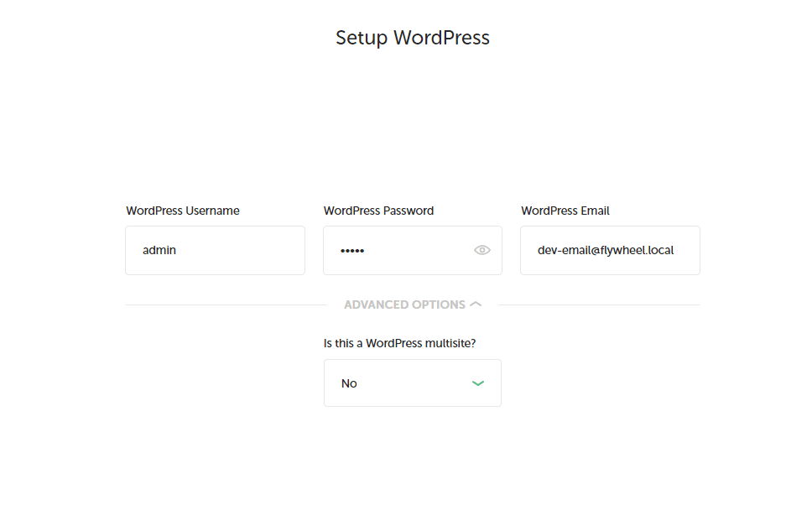Click the No value in multisite selector
812x505 pixels.
(349, 383)
